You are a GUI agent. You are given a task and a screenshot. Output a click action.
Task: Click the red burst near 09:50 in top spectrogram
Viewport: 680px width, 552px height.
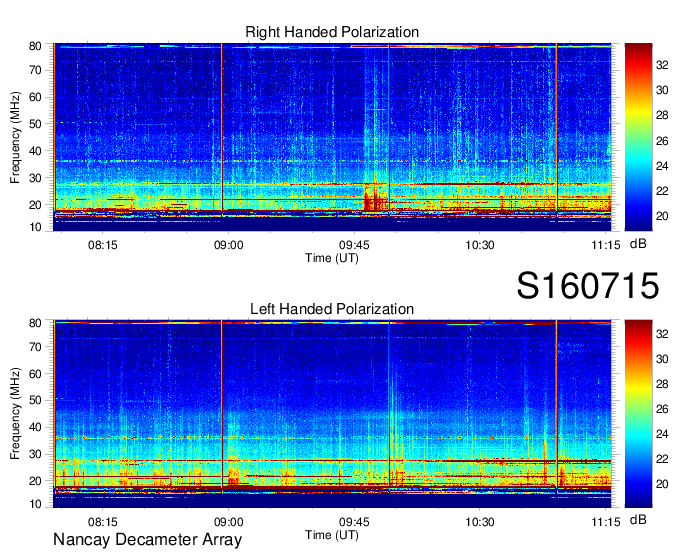tap(374, 198)
